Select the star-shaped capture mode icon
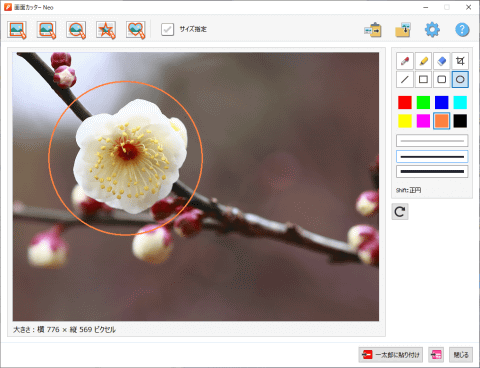Screen dimensions: 480x368 point(106,30)
